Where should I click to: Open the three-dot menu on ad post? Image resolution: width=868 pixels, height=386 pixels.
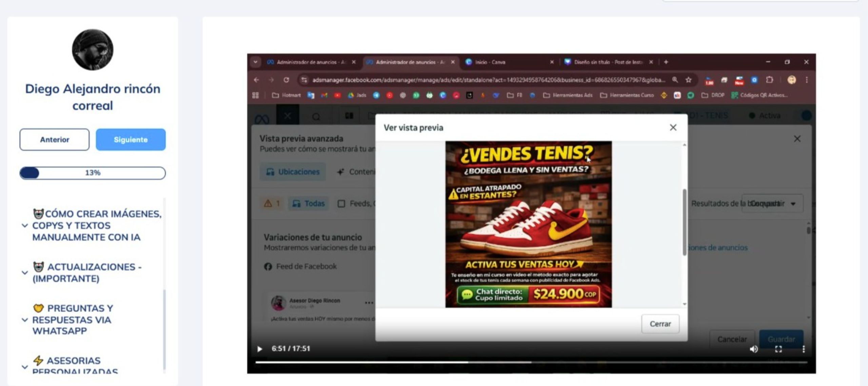[x=369, y=303]
